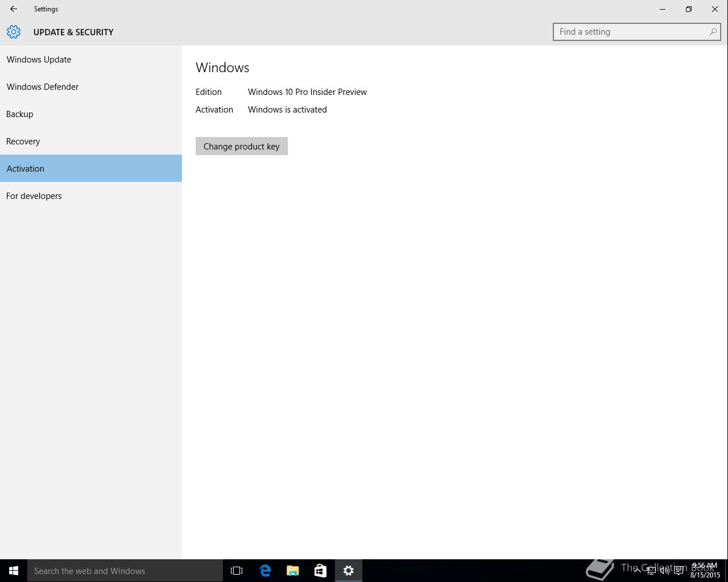Click the Settings gear icon on the taskbar
Screen dimensions: 728x582
349,571
